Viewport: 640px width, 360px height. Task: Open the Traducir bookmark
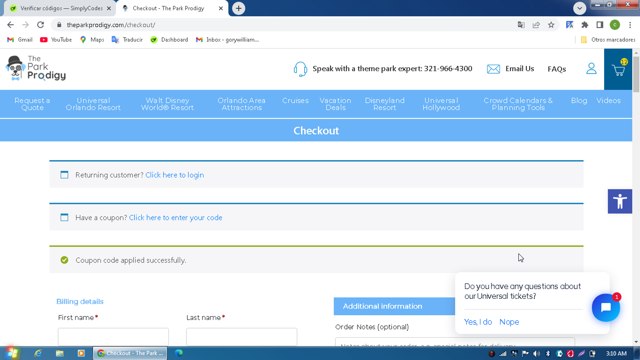tap(127, 40)
